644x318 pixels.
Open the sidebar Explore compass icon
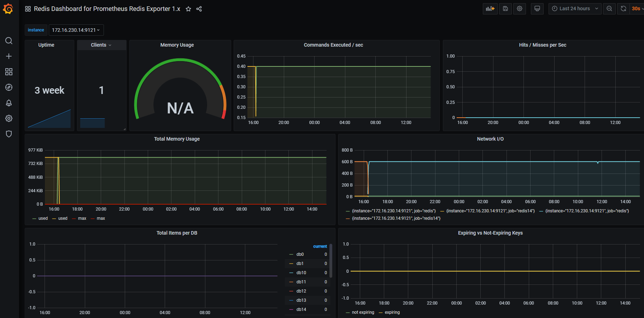tap(9, 87)
